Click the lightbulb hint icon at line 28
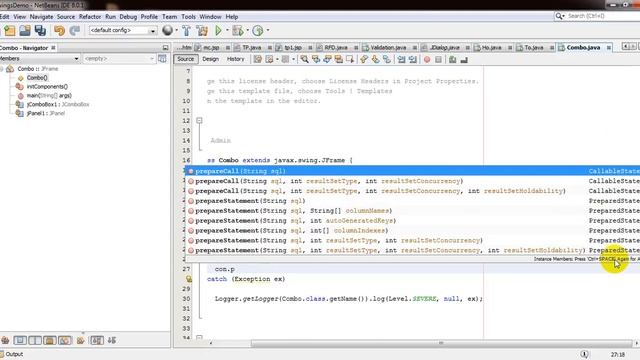 click(189, 279)
